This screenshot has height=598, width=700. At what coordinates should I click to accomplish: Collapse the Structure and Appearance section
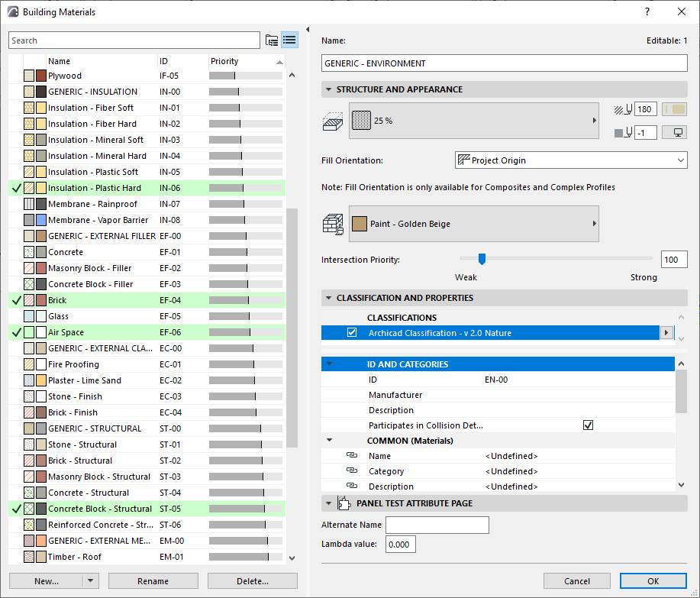pos(328,89)
